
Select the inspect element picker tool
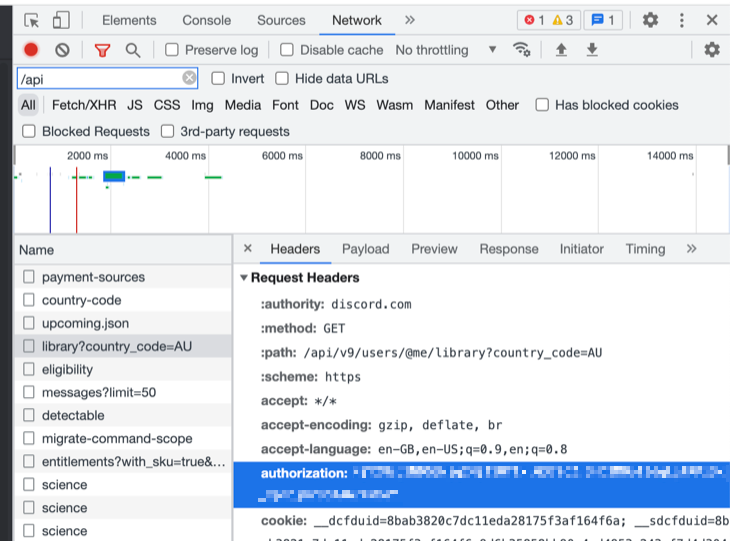coord(31,20)
